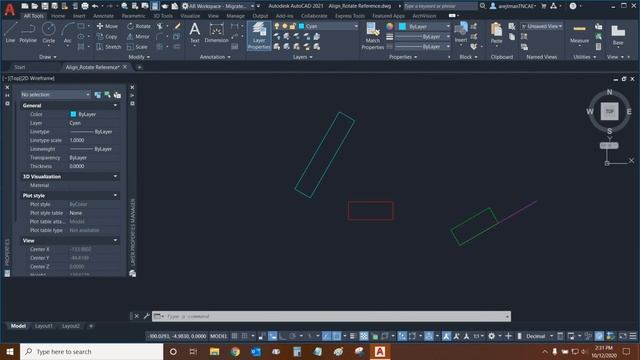Click the search magnifier icon in title bar
This screenshot has height=360, width=640.
click(482, 6)
